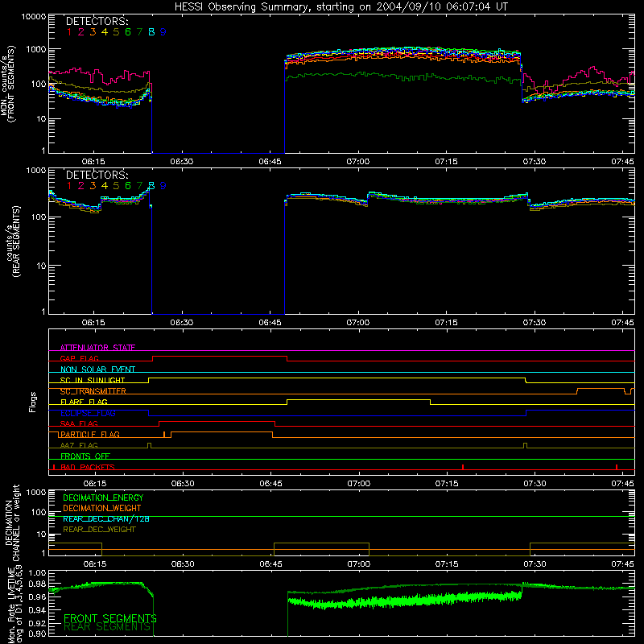Viewport: 644px width, 644px height.
Task: Click the PARTICLE_FLAG label
Action: pyautogui.click(x=90, y=435)
